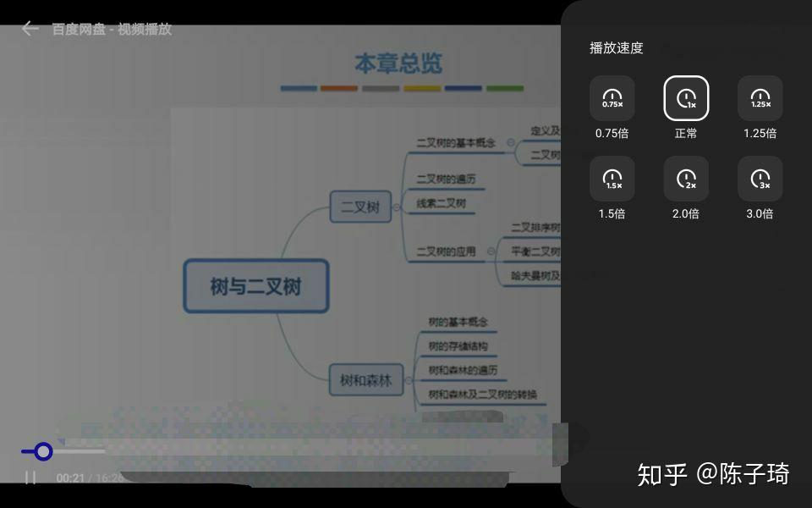Screen dimensions: 812x508
Task: Tap the 1.5倍 speed label
Action: click(611, 213)
